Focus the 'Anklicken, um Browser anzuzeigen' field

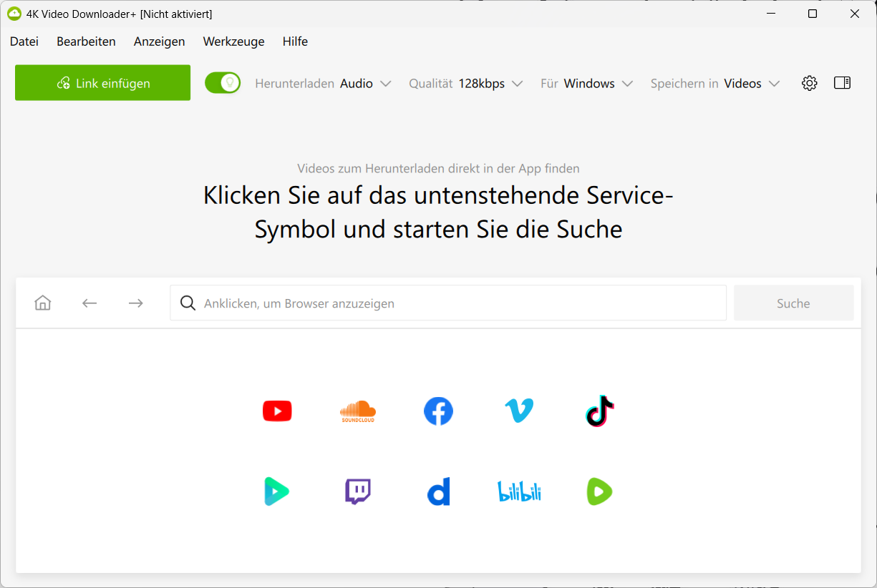click(448, 303)
